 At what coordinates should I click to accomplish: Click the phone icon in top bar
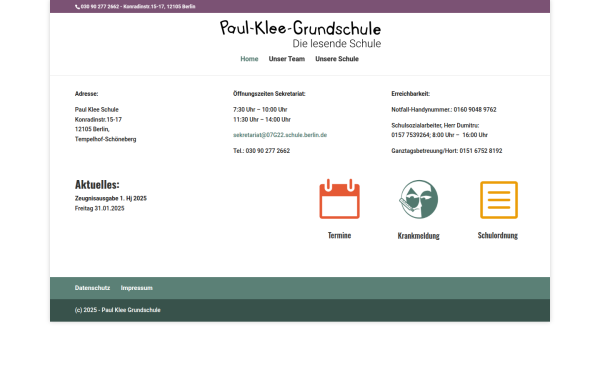pyautogui.click(x=77, y=7)
